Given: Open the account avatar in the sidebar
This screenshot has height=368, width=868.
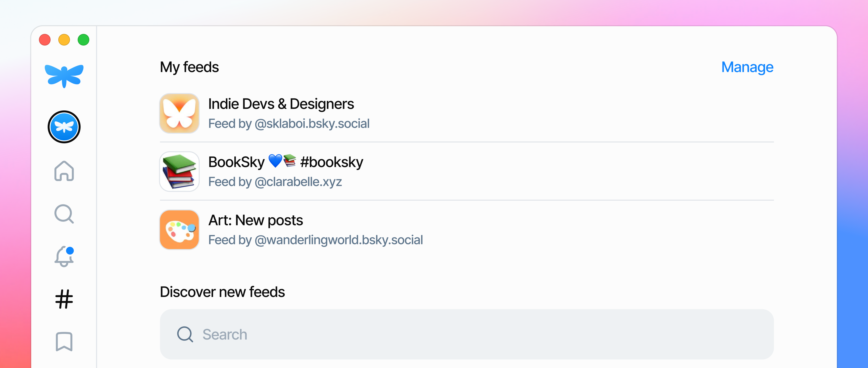Looking at the screenshot, I should [x=64, y=127].
